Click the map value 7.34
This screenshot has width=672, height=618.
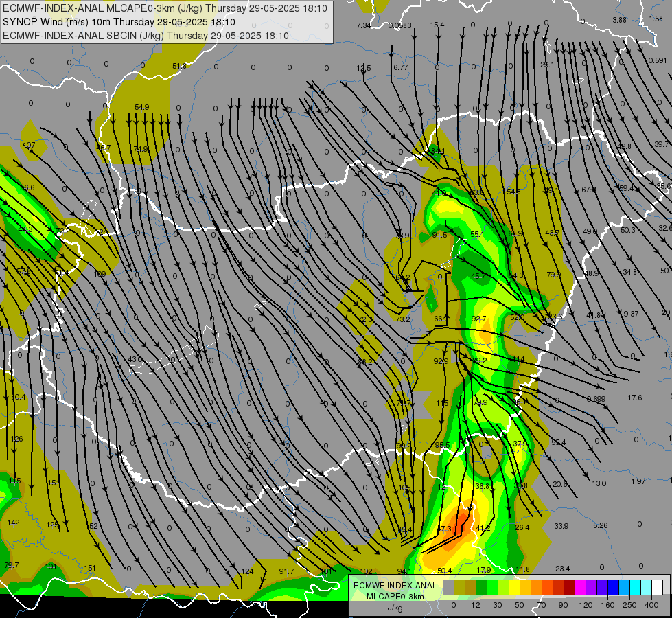363,25
